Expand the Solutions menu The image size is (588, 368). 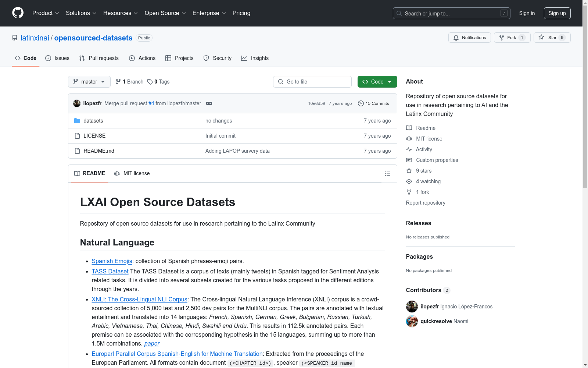pos(81,13)
